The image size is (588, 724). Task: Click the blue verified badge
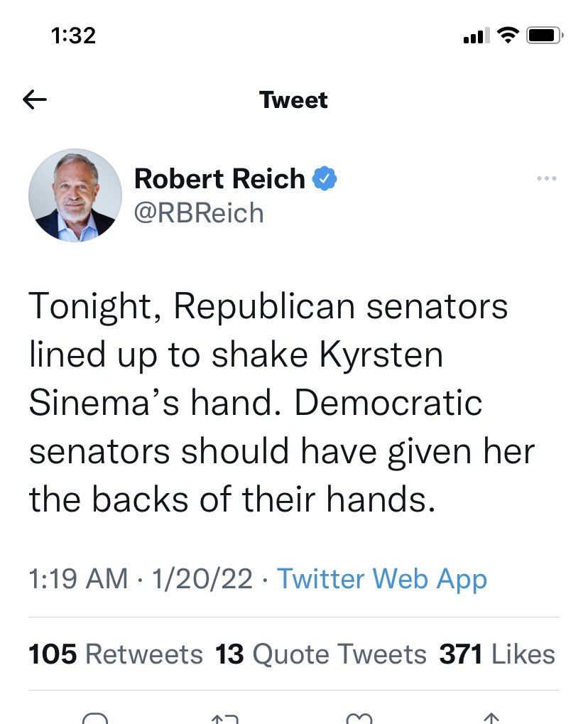pos(325,178)
